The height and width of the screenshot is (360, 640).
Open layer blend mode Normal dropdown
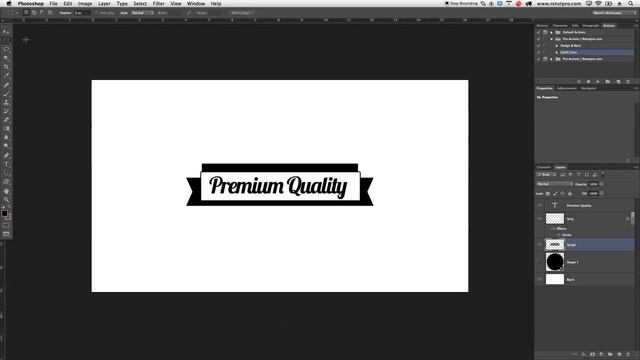tap(554, 184)
